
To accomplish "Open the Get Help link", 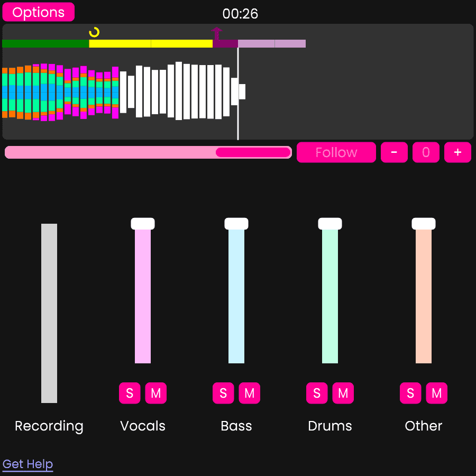I will tap(28, 464).
